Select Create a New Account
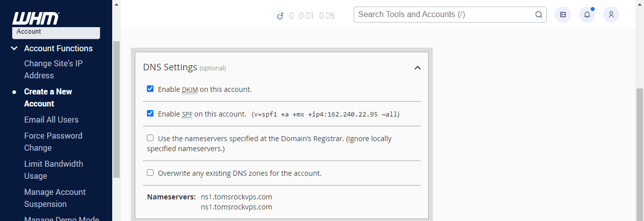This screenshot has width=644, height=221. (x=48, y=97)
